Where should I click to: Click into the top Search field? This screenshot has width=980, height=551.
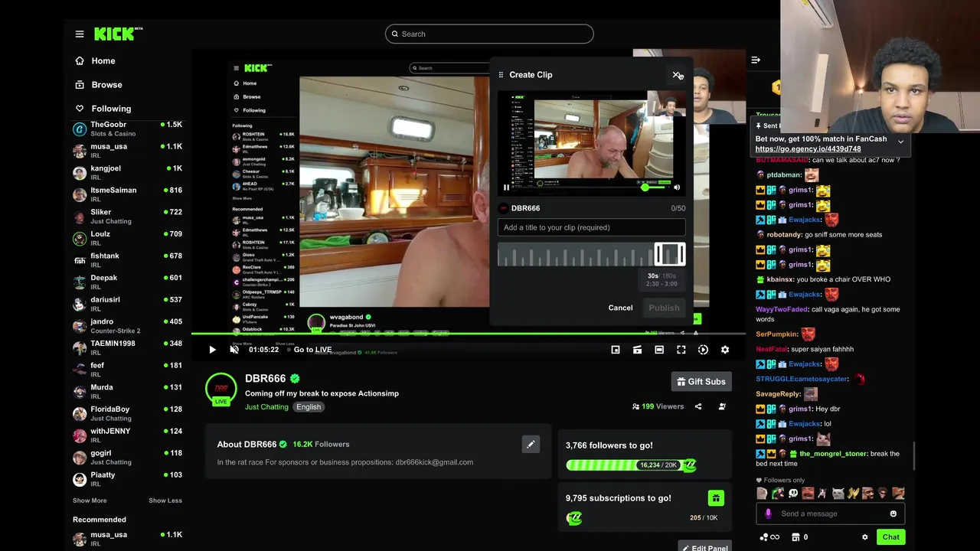[489, 34]
